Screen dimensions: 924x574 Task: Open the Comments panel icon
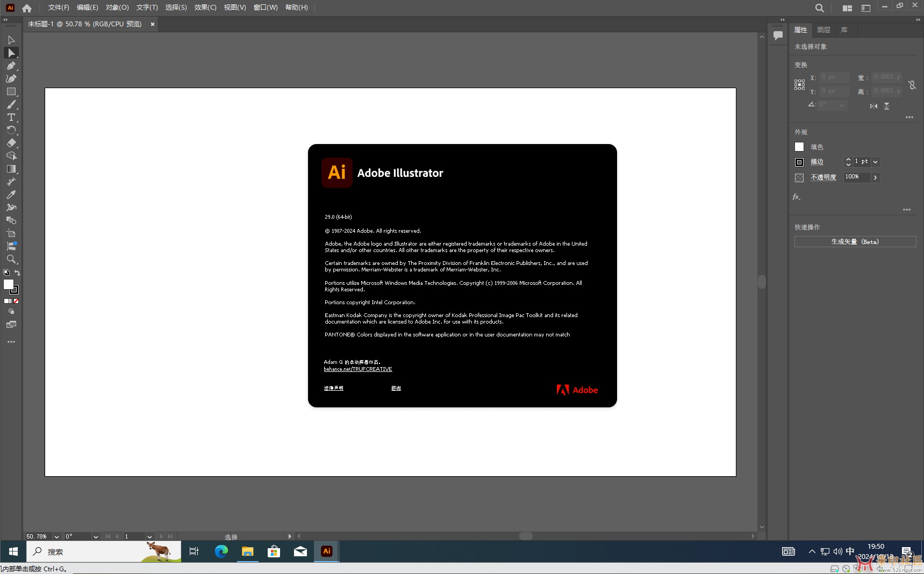(778, 35)
